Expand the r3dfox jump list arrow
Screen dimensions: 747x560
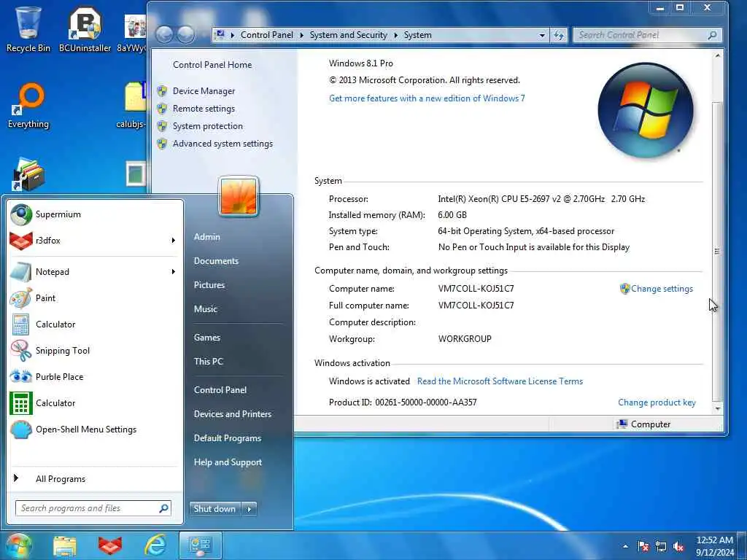[174, 241]
